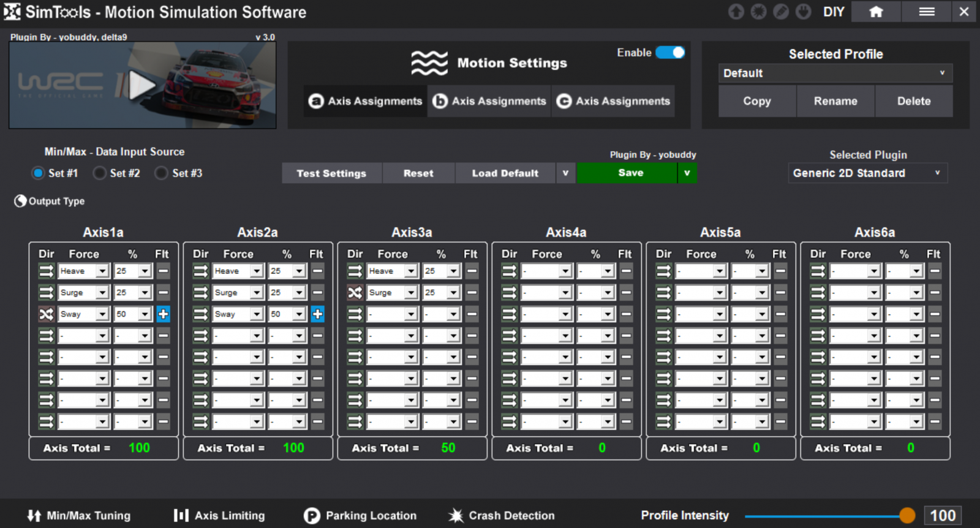
Task: Open Generic 2D Standard plugin dropdown
Action: 867,173
